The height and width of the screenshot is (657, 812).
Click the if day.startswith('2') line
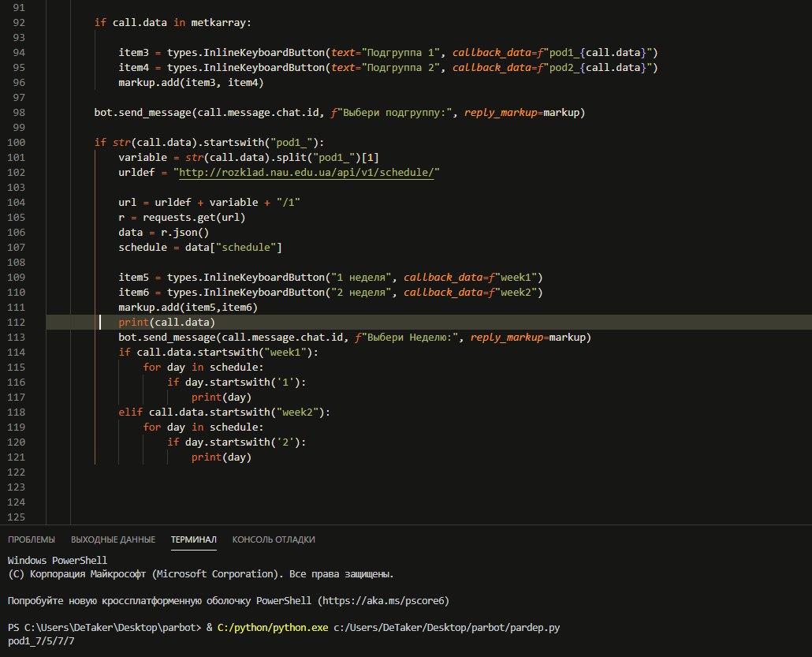237,442
